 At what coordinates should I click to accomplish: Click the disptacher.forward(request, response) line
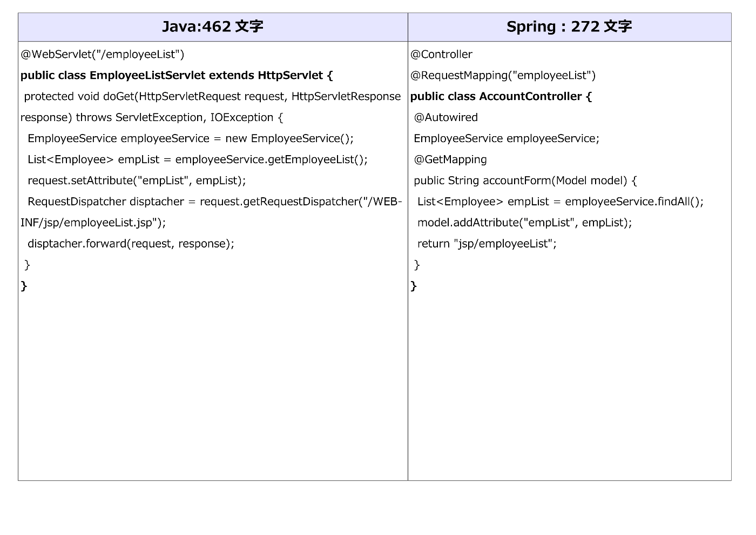click(x=131, y=244)
